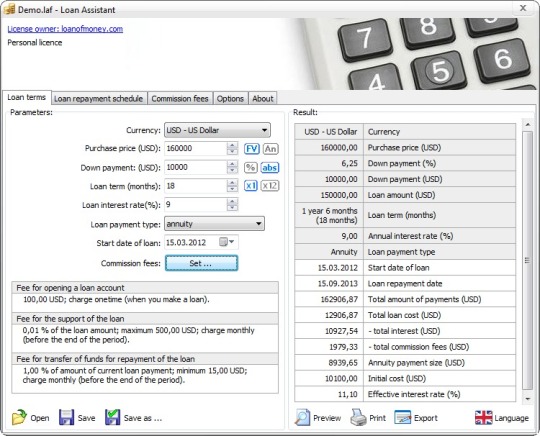Click the Save as icon

113,417
